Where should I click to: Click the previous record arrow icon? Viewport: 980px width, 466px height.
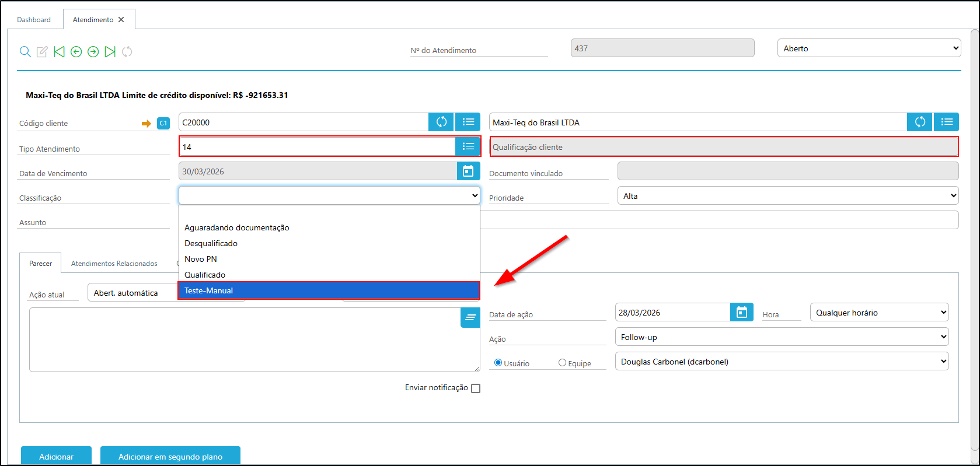point(76,52)
